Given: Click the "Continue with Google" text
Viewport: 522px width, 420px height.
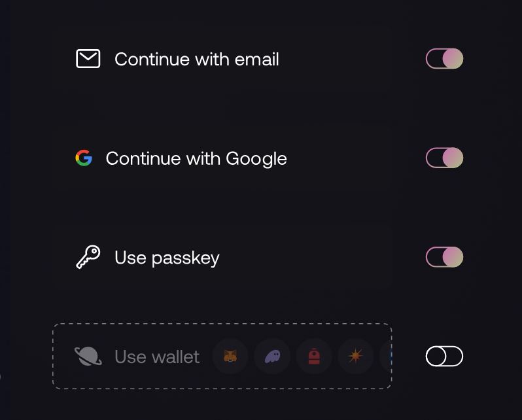Looking at the screenshot, I should (196, 159).
